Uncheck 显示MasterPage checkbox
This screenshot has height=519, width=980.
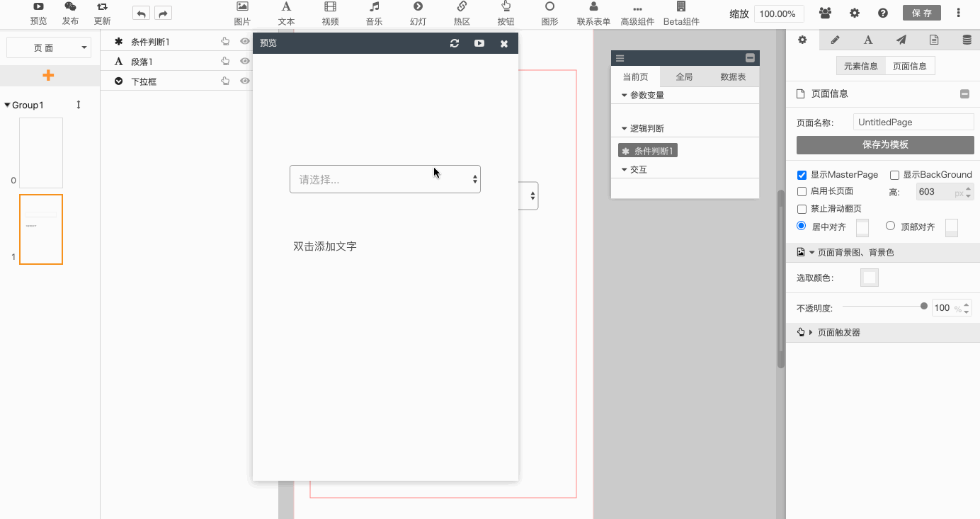802,175
